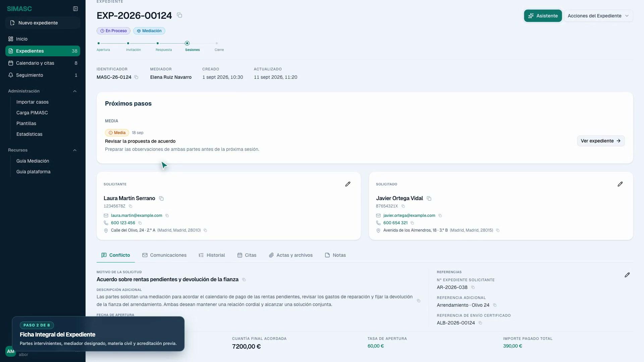Copy the email javier.ortega@example.com
Image resolution: width=644 pixels, height=362 pixels.
click(440, 216)
